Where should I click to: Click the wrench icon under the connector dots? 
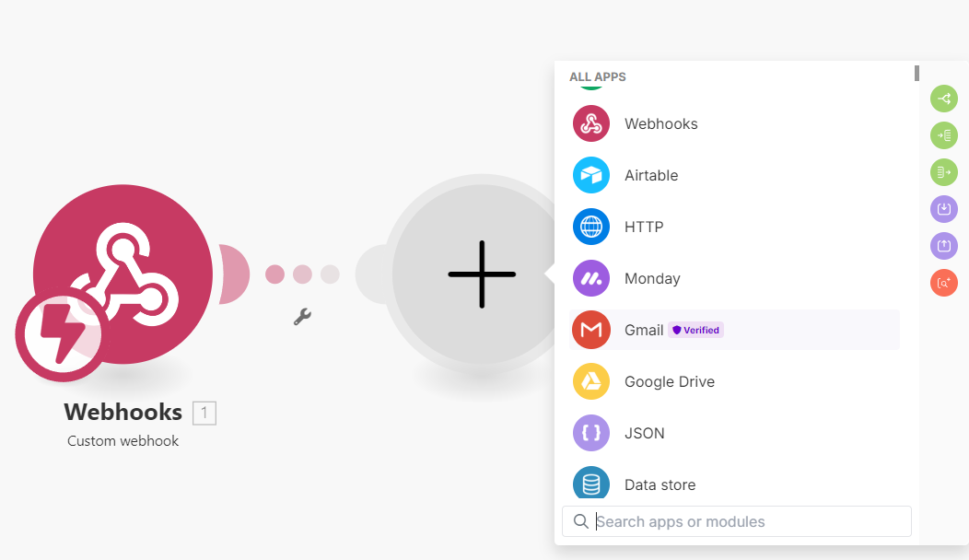point(302,317)
